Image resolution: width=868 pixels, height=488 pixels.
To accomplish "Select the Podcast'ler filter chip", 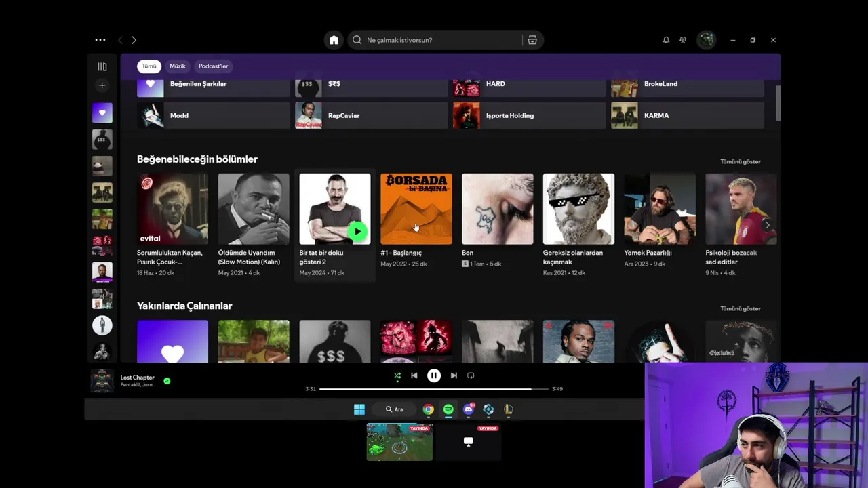I will 214,66.
